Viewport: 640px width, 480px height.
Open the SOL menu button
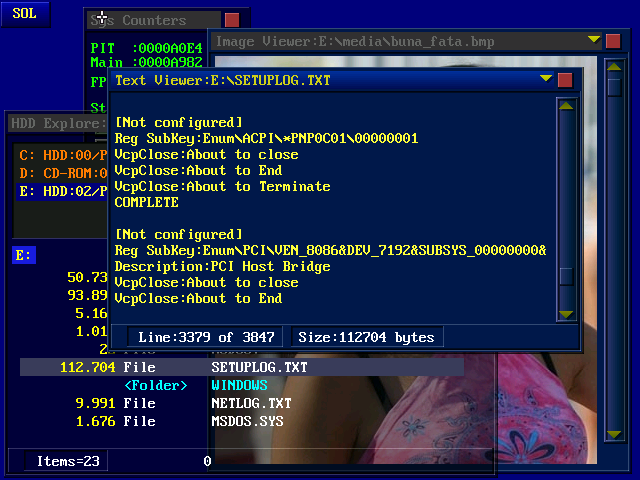(25, 14)
